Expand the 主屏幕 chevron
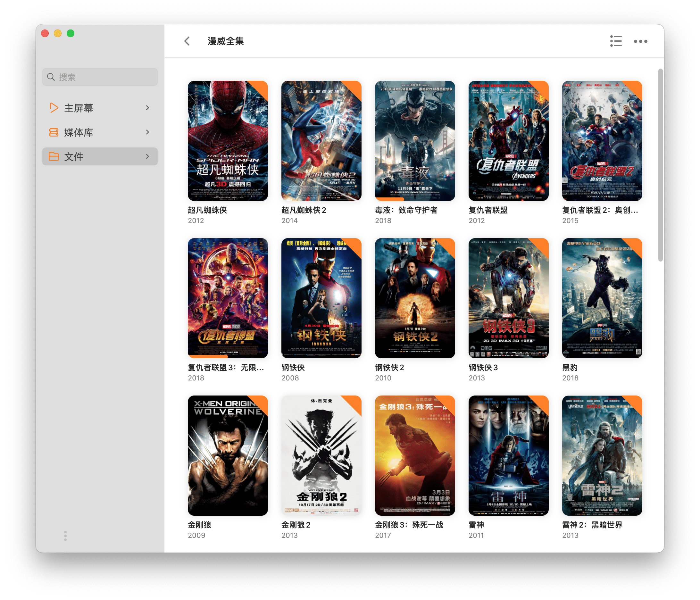Viewport: 700px width, 600px height. coord(148,108)
